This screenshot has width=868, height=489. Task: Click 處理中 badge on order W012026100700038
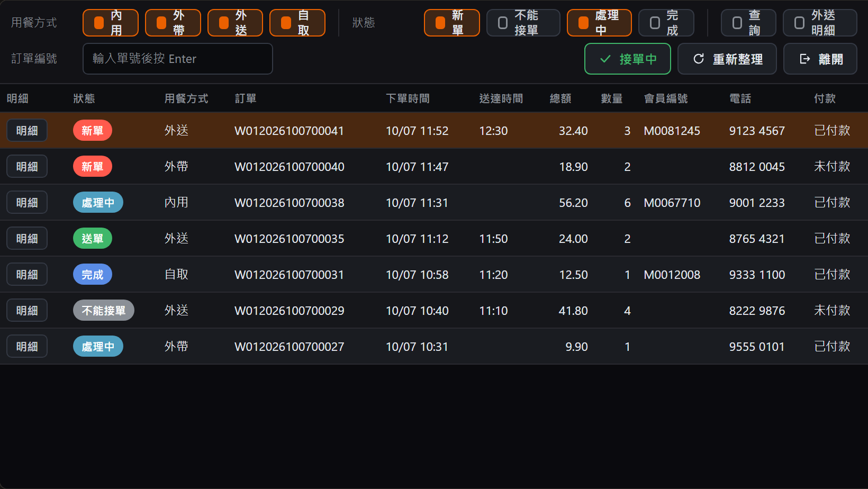tap(98, 203)
